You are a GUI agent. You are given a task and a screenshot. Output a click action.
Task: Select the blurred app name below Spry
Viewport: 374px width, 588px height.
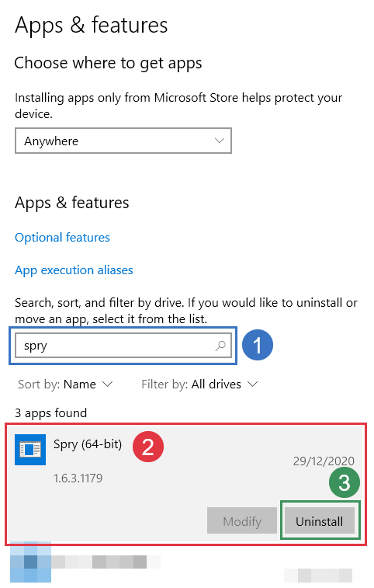click(x=106, y=562)
